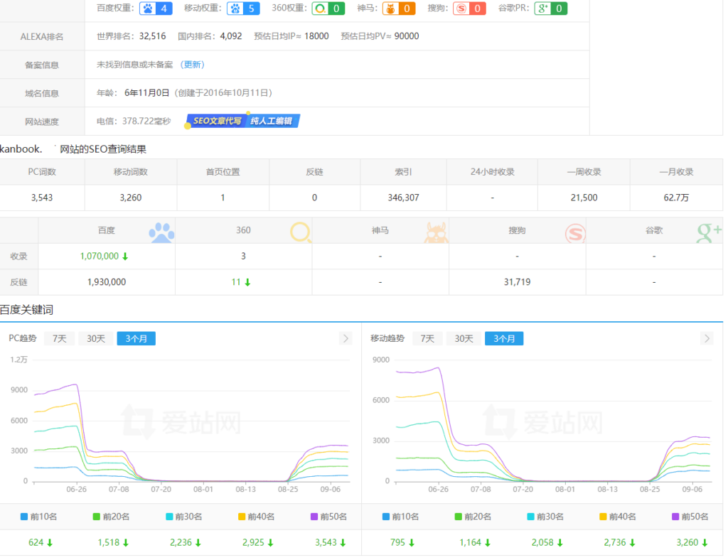Toggle 前50名 legend in PC chart
Screen dimensions: 728x560
pyautogui.click(x=328, y=517)
